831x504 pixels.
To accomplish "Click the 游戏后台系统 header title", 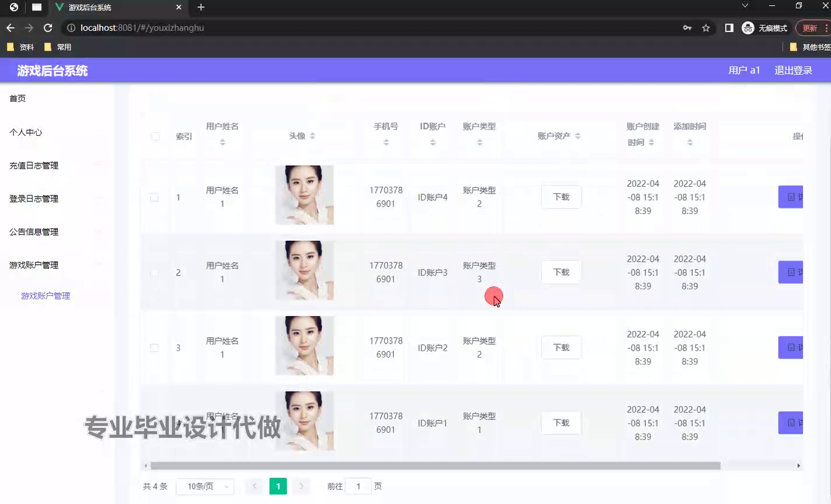I will click(53, 71).
